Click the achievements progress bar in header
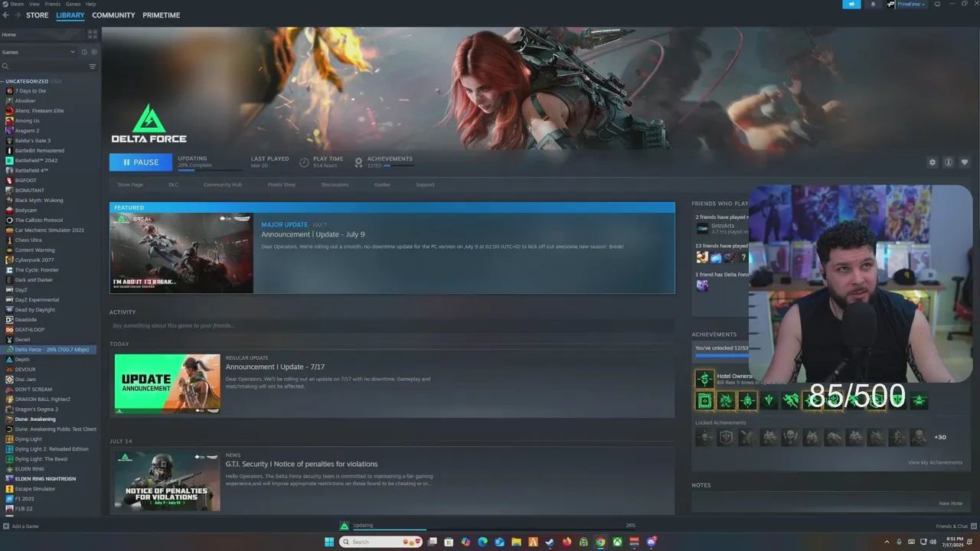Image resolution: width=980 pixels, height=551 pixels. (398, 165)
